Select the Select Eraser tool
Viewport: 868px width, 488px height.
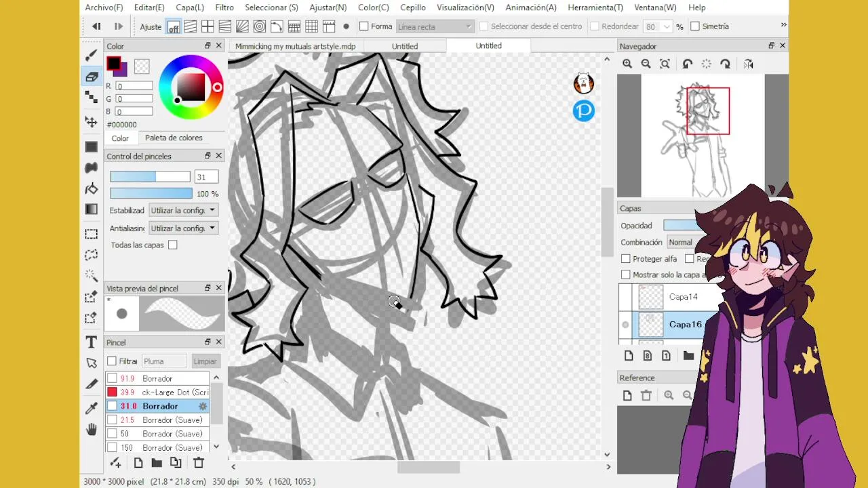[x=91, y=318]
